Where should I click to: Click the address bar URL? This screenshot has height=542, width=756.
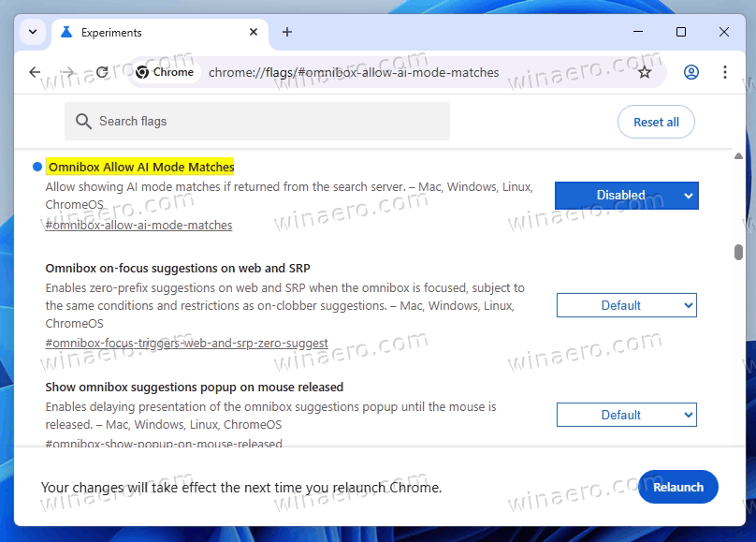pyautogui.click(x=354, y=72)
